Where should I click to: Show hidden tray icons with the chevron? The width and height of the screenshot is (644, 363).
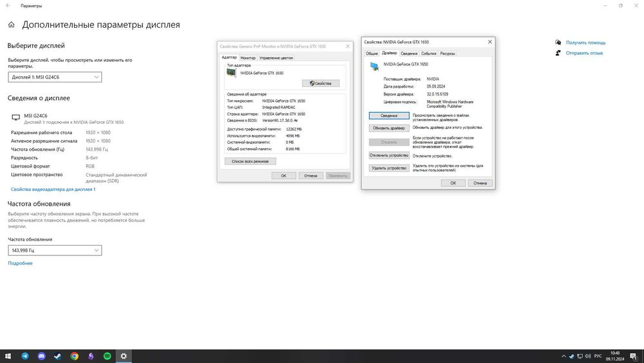563,357
